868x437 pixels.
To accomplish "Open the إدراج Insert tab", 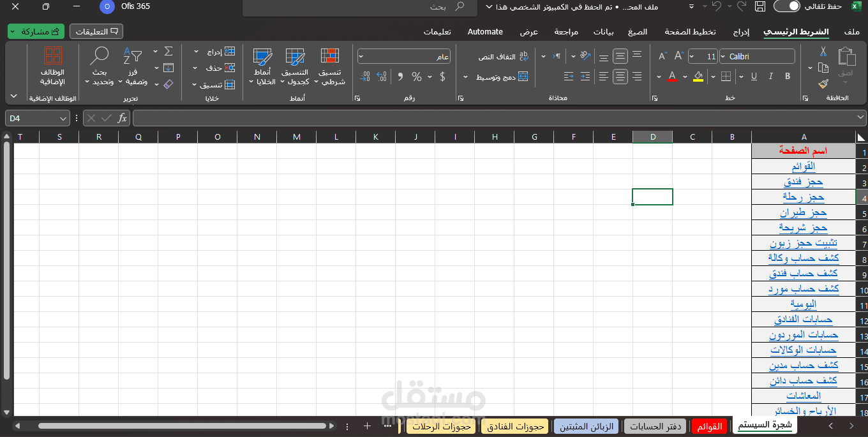I will tap(740, 32).
